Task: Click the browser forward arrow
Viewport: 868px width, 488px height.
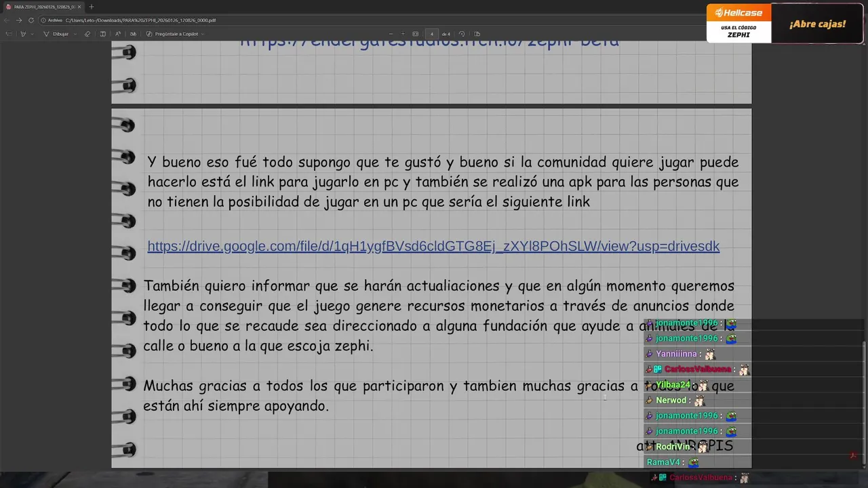Action: (x=19, y=20)
